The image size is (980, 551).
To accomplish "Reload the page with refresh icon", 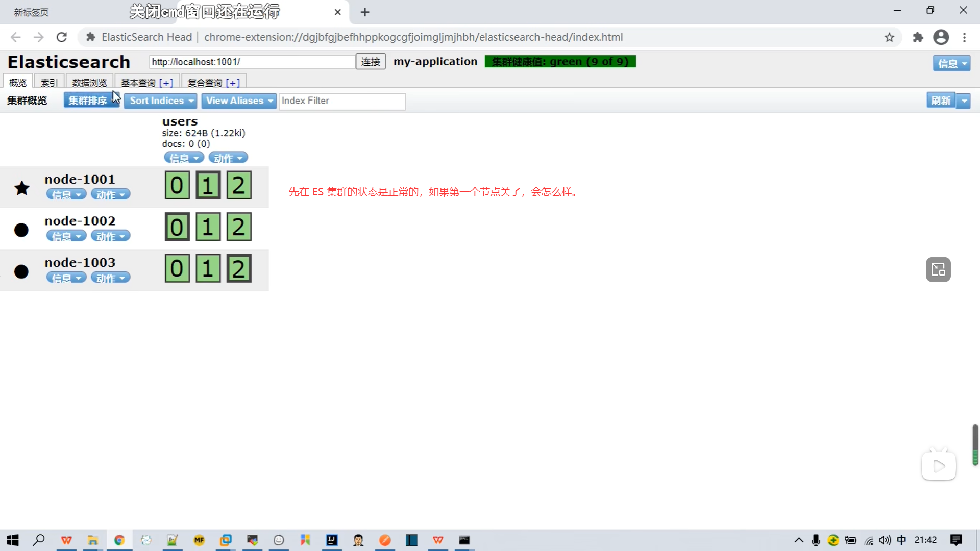I will pyautogui.click(x=62, y=37).
